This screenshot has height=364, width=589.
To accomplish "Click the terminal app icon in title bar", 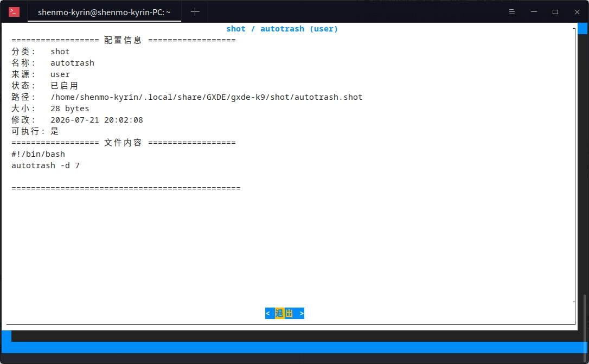I will tap(14, 12).
